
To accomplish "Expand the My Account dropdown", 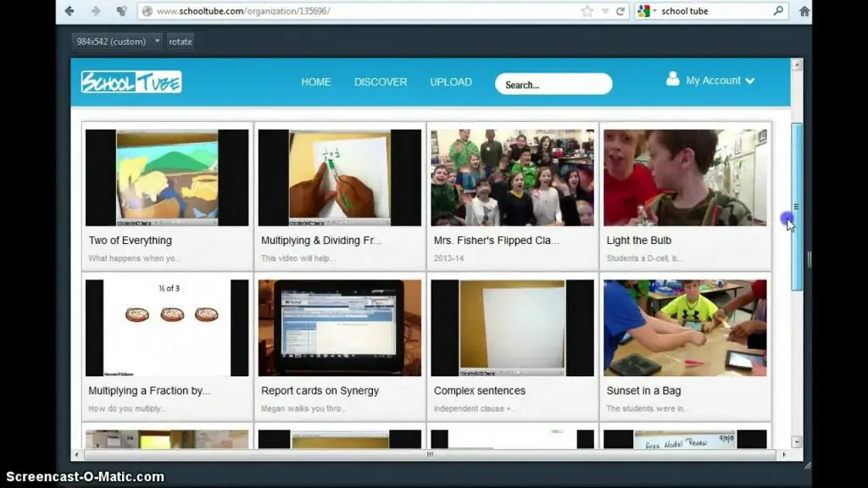I will tap(720, 80).
